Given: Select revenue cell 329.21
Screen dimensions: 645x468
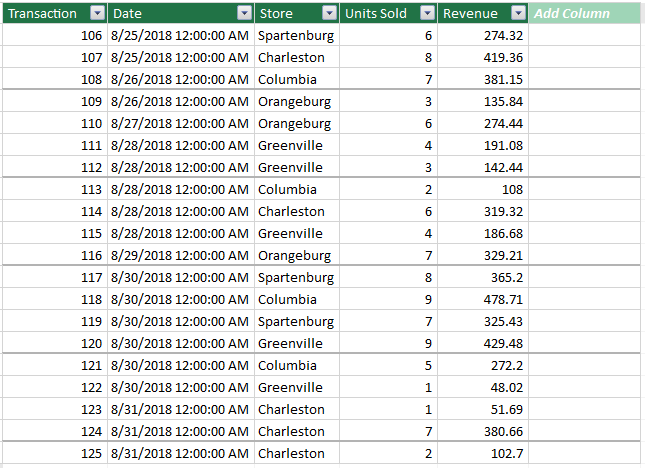Looking at the screenshot, I should (x=483, y=255).
